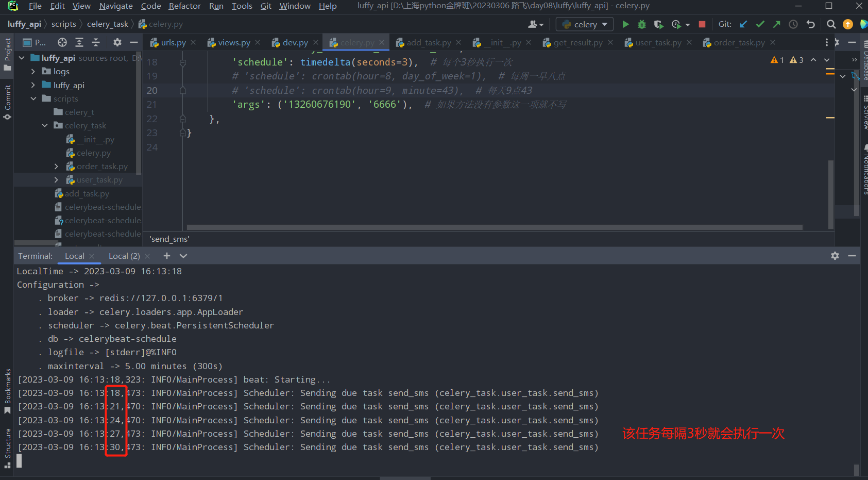The image size is (868, 480).
Task: Toggle fold marker on line 18
Action: point(182,62)
